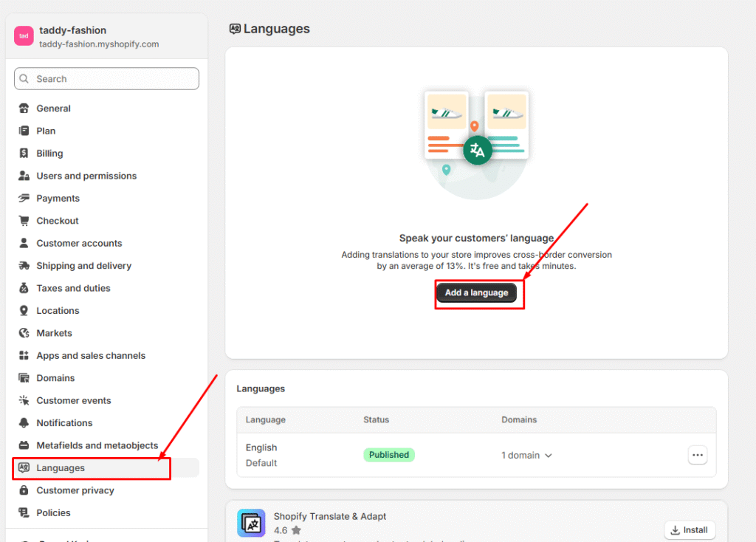Viewport: 756px width, 542px height.
Task: Click the Languages translate icon in sidebar
Action: click(24, 467)
